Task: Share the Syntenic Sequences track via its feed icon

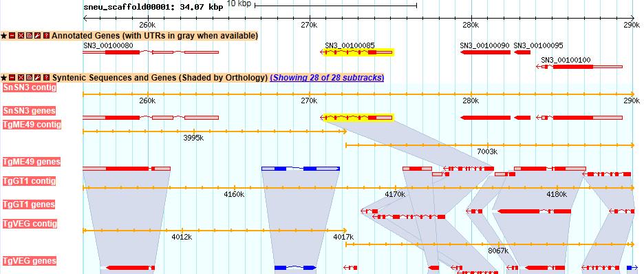Action: [29, 78]
